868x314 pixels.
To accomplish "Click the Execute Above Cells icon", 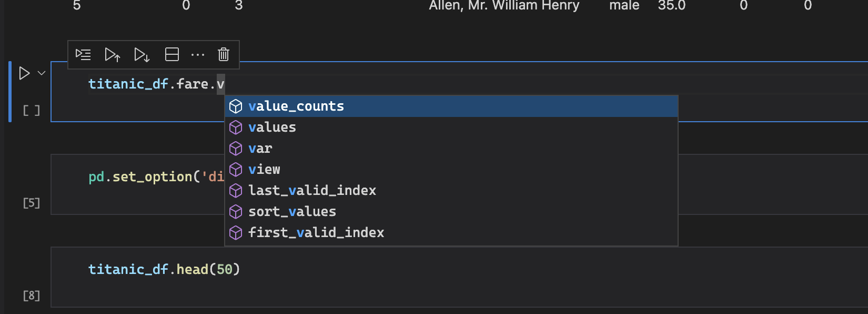I will (113, 54).
